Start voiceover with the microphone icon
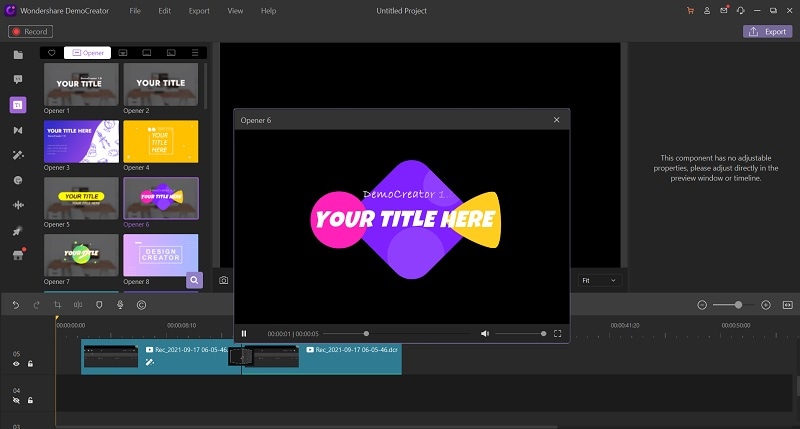800x429 pixels. [120, 305]
